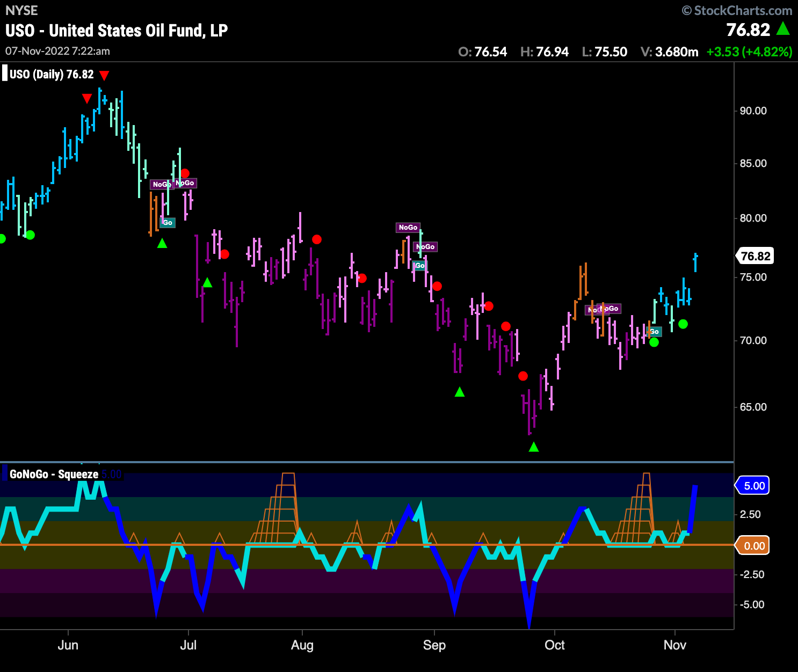Select the red circle marker in early August near 78

pyautogui.click(x=317, y=239)
